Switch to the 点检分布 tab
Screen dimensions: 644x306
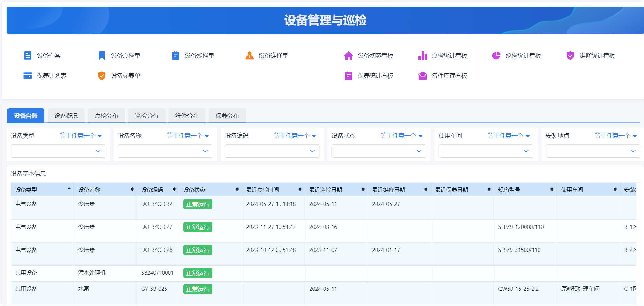(x=106, y=116)
